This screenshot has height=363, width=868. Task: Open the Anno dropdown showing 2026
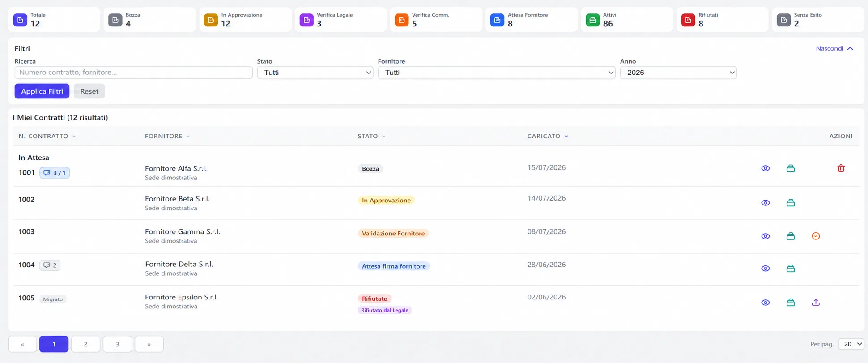(678, 73)
